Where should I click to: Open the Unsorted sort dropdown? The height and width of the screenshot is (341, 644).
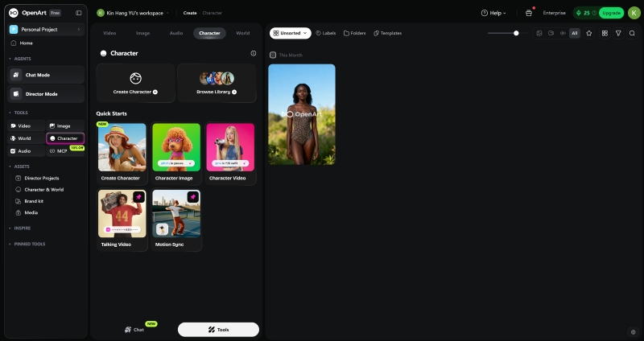(x=291, y=33)
